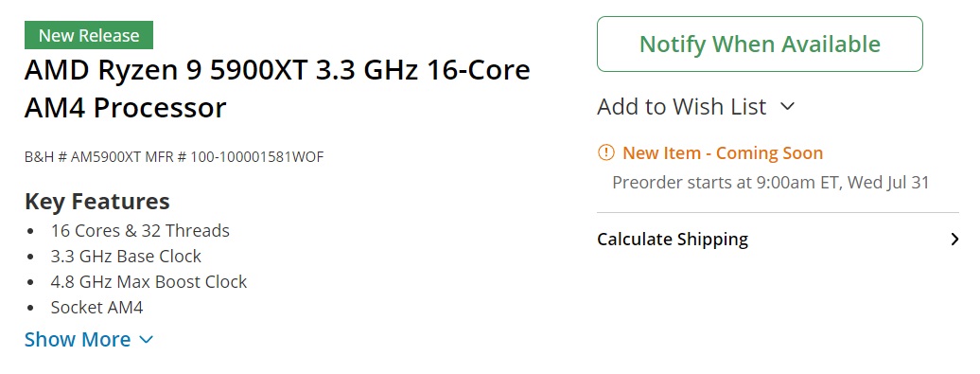This screenshot has height=374, width=980.
Task: Click the right arrow beside Calculate Shipping
Action: coord(954,239)
